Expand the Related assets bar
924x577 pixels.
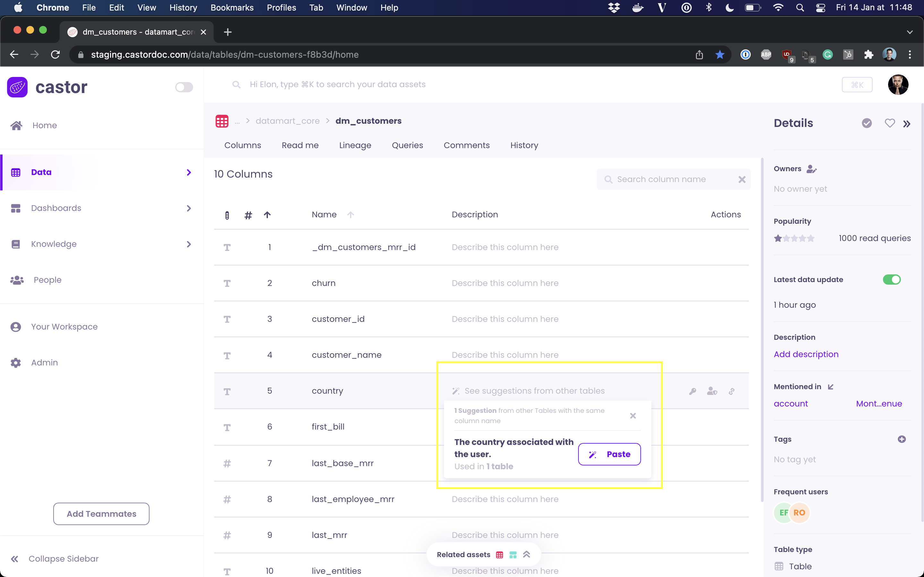point(526,555)
